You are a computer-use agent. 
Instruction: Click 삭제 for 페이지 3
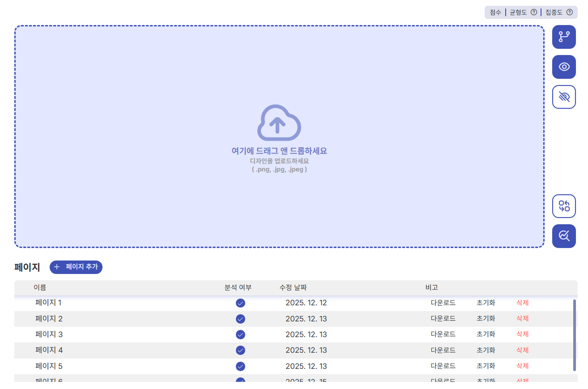click(x=523, y=334)
